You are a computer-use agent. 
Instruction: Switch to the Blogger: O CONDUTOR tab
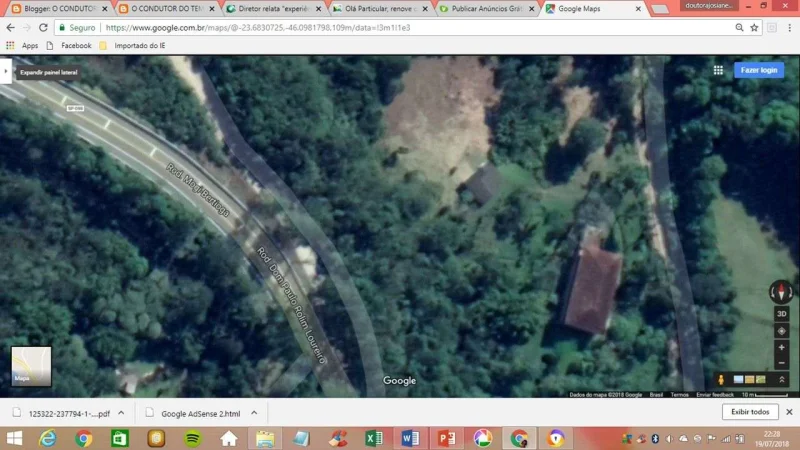(x=60, y=9)
